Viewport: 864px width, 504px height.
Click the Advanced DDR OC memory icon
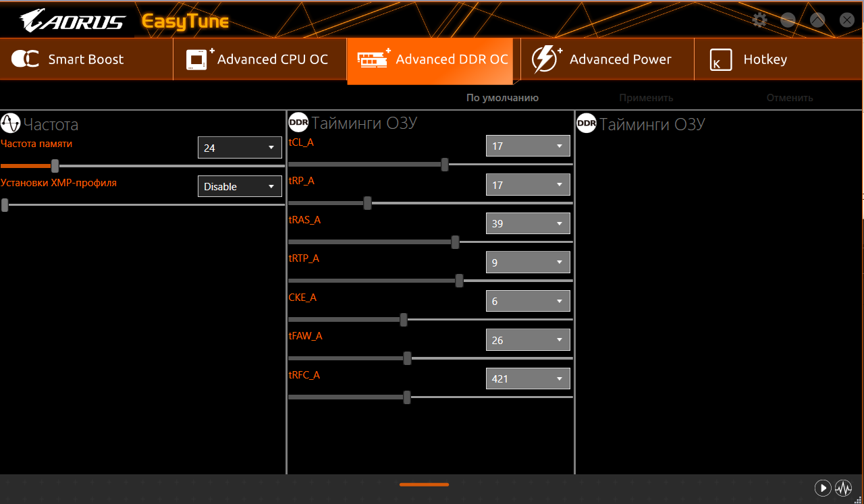[373, 59]
